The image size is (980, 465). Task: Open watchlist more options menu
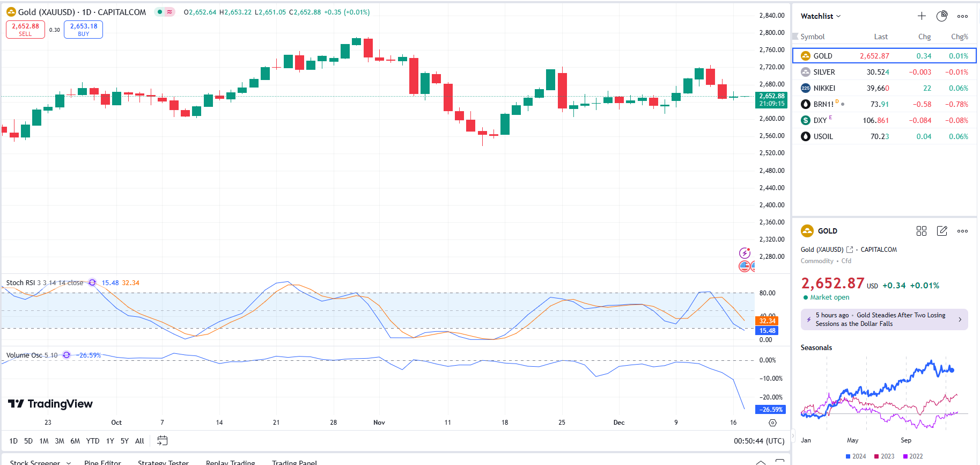click(962, 16)
